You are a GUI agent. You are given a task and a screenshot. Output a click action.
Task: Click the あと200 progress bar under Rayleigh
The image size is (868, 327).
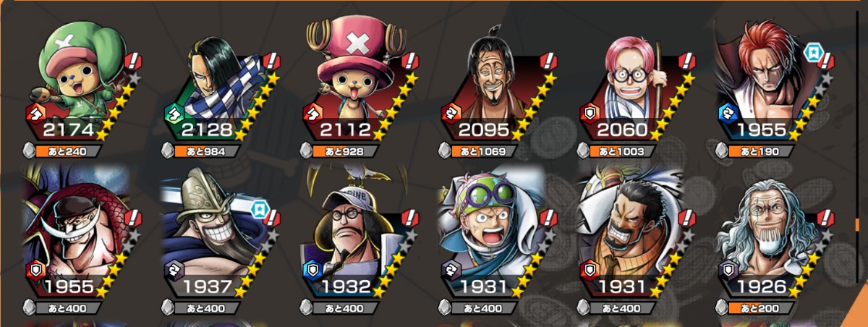click(763, 308)
